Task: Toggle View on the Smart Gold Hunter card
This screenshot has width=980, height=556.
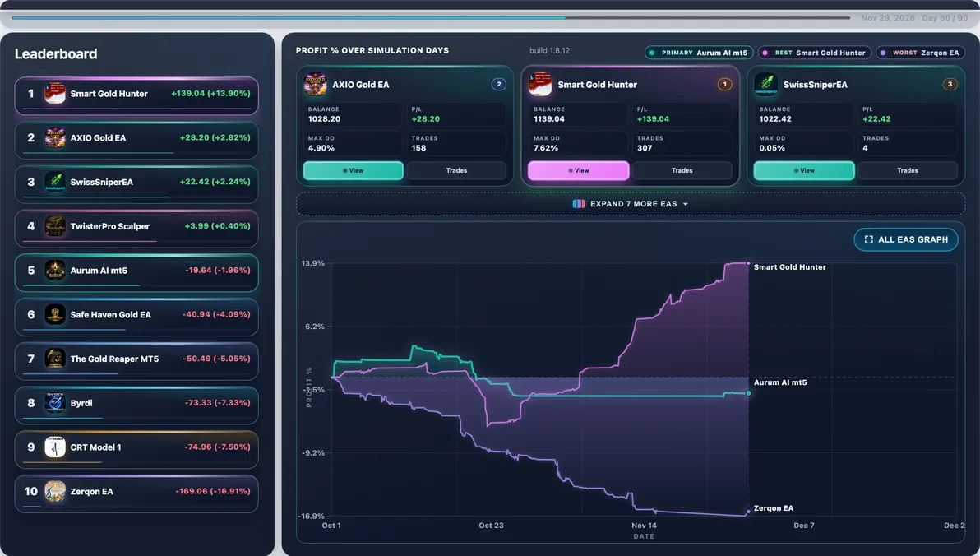Action: click(x=578, y=171)
